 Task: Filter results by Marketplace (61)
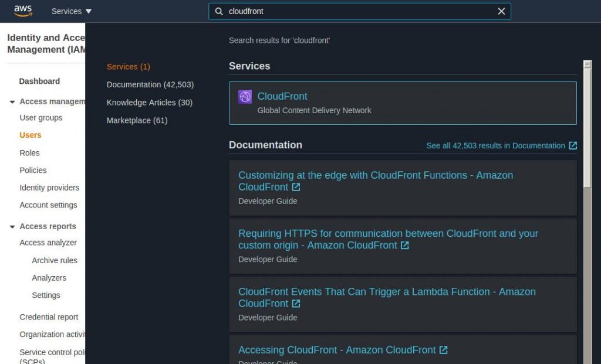click(137, 121)
